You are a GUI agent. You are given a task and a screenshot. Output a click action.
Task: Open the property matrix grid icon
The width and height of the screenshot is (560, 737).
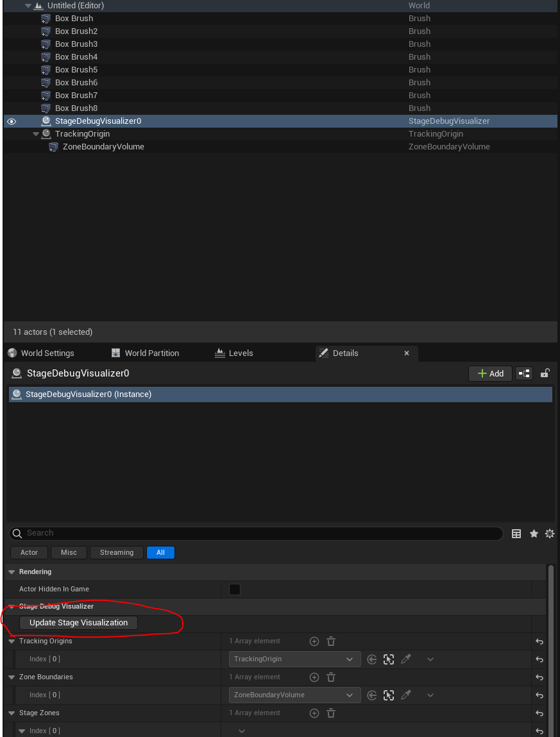pyautogui.click(x=516, y=534)
